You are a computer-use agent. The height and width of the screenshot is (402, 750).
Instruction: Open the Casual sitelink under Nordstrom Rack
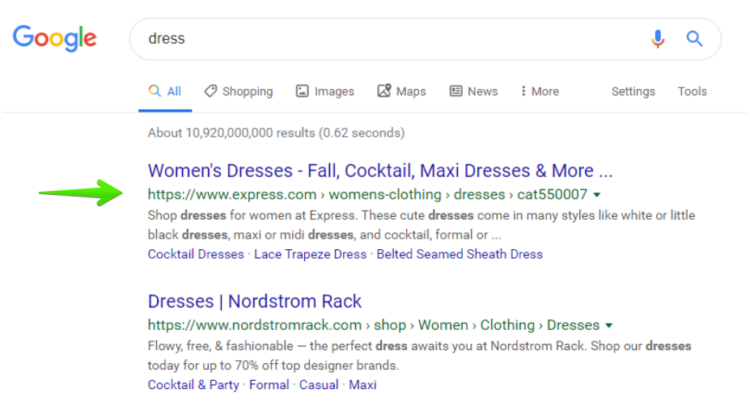pos(319,384)
